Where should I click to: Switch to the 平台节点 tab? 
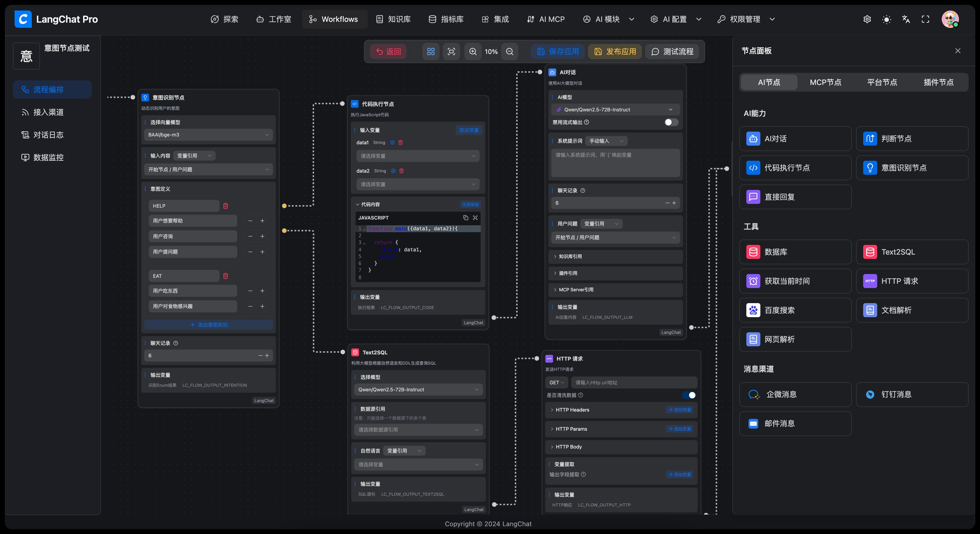click(x=882, y=82)
